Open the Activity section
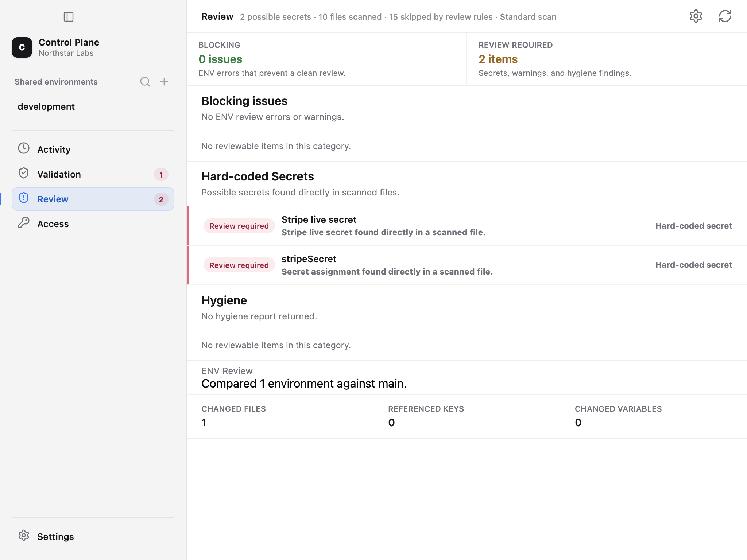 coord(93,149)
